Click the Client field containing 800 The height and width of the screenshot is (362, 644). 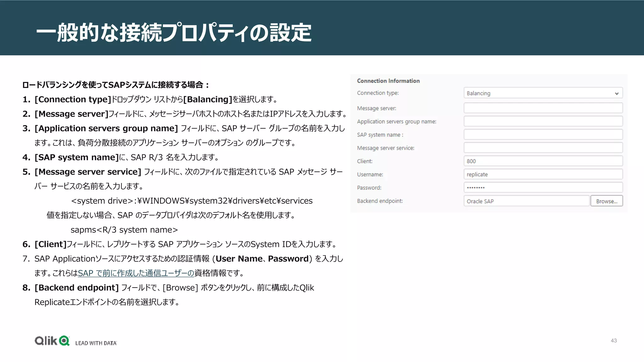pos(543,161)
